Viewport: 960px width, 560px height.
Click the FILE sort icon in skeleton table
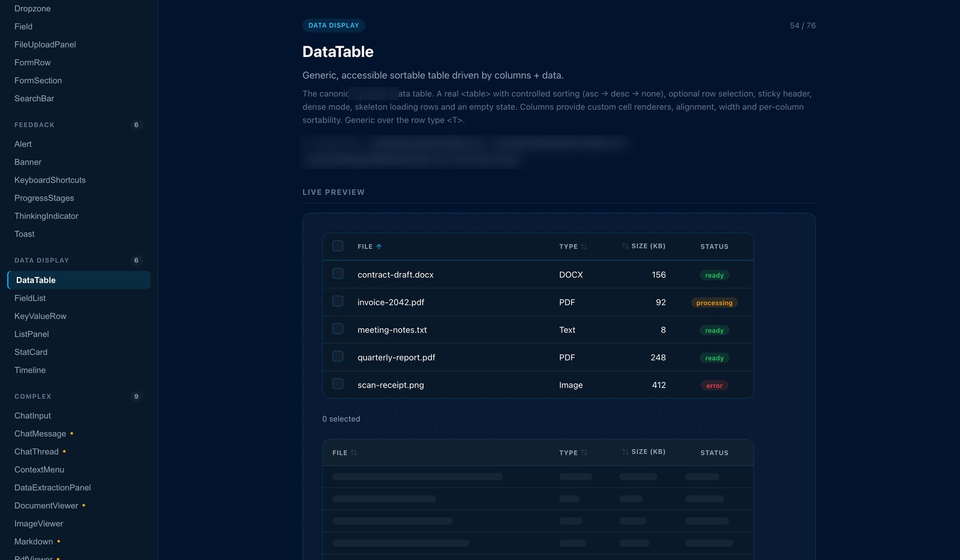(353, 453)
